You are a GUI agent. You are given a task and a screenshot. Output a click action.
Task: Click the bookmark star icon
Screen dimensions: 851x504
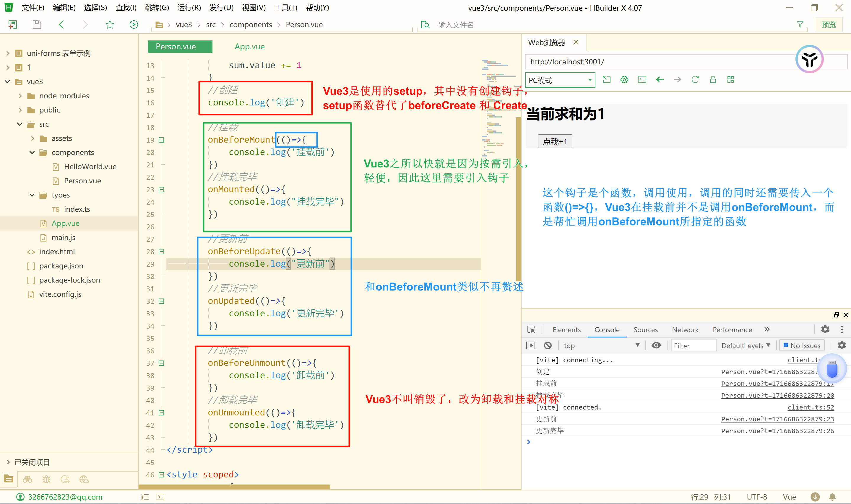[109, 25]
